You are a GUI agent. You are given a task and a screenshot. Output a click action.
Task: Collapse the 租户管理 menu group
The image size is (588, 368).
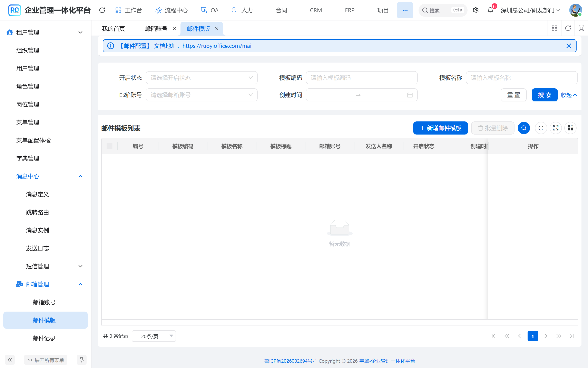coord(46,32)
